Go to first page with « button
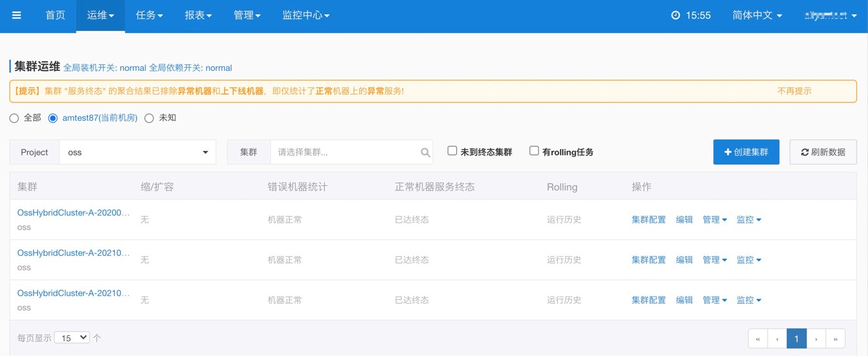This screenshot has height=357, width=868. 758,339
